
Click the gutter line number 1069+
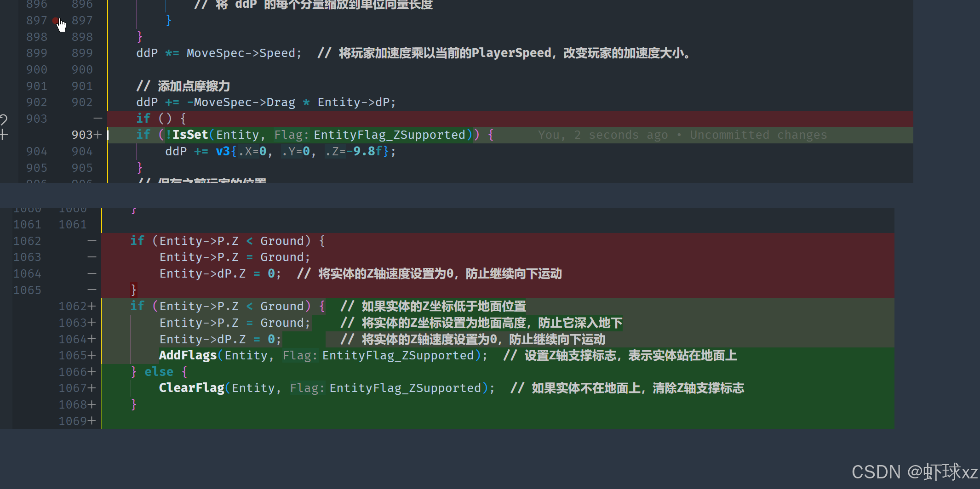click(x=77, y=421)
